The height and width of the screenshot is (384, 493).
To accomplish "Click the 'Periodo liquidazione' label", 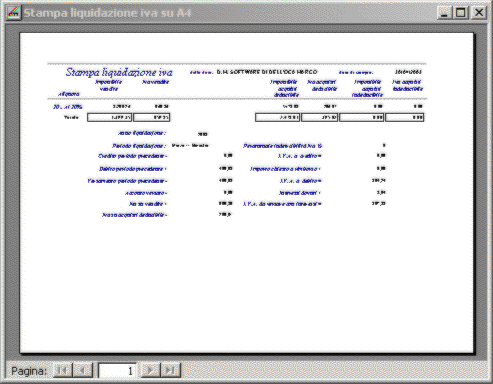I will tap(139, 146).
